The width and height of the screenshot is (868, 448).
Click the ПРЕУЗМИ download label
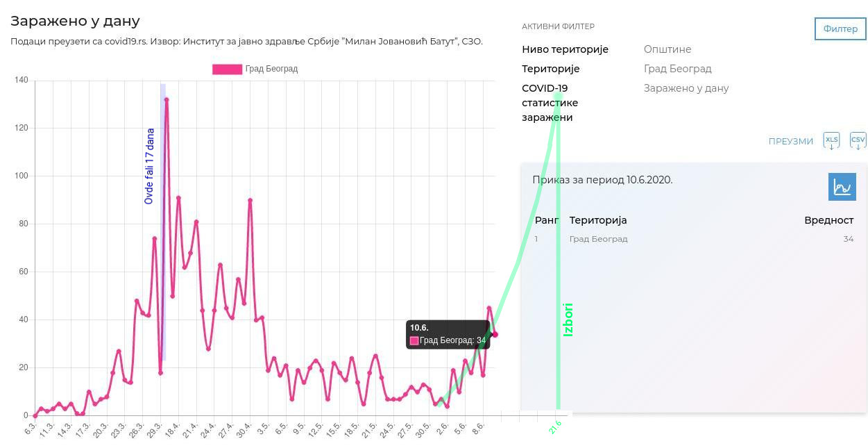(790, 141)
